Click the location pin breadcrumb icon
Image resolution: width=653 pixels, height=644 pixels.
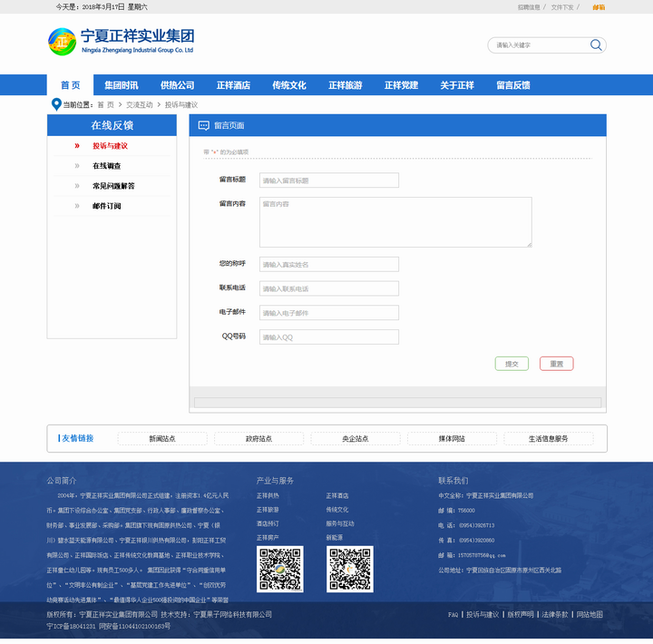coord(56,104)
